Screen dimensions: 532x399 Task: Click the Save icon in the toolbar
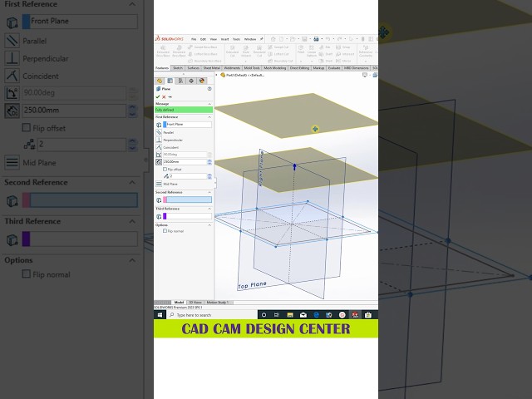(x=305, y=39)
